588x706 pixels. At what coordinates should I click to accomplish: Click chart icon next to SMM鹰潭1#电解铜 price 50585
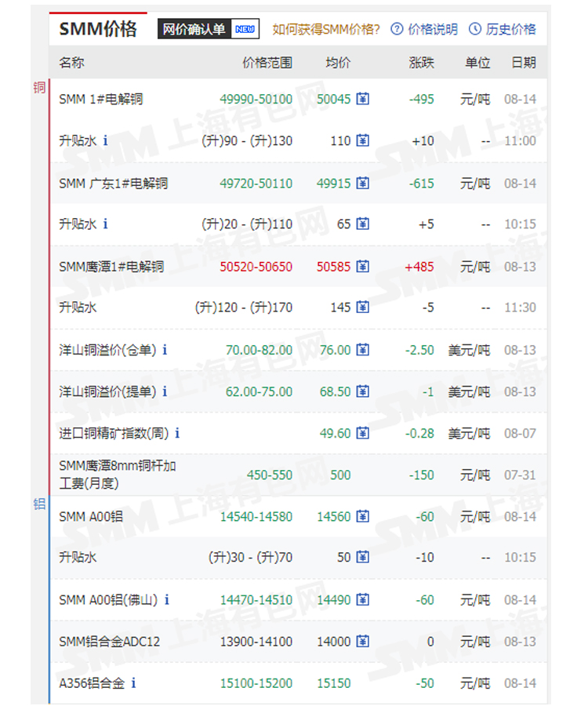click(362, 267)
